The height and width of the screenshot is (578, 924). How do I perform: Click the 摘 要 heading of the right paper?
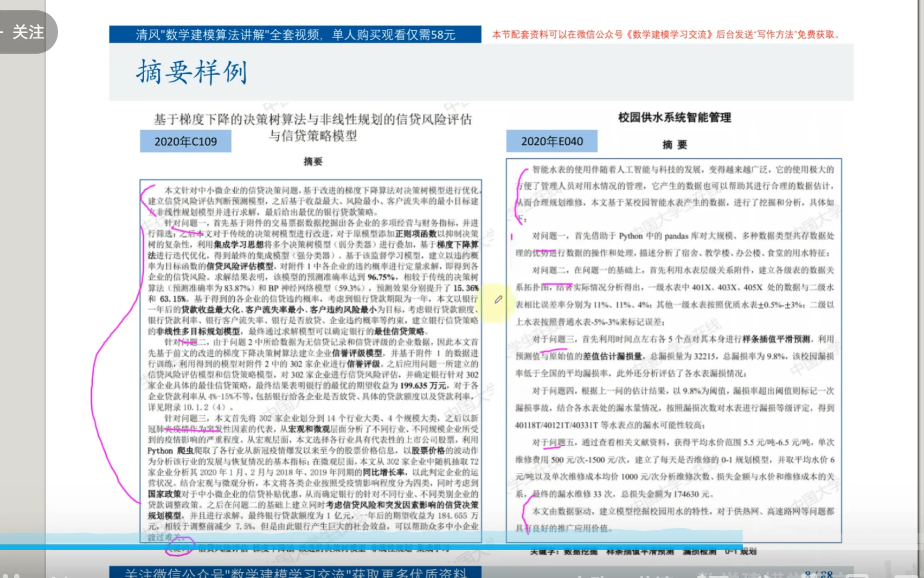[675, 144]
